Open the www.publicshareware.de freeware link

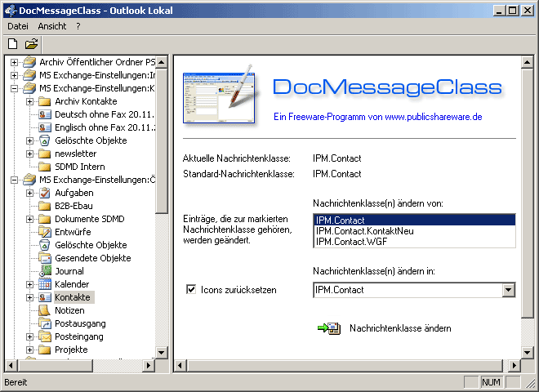coord(433,117)
